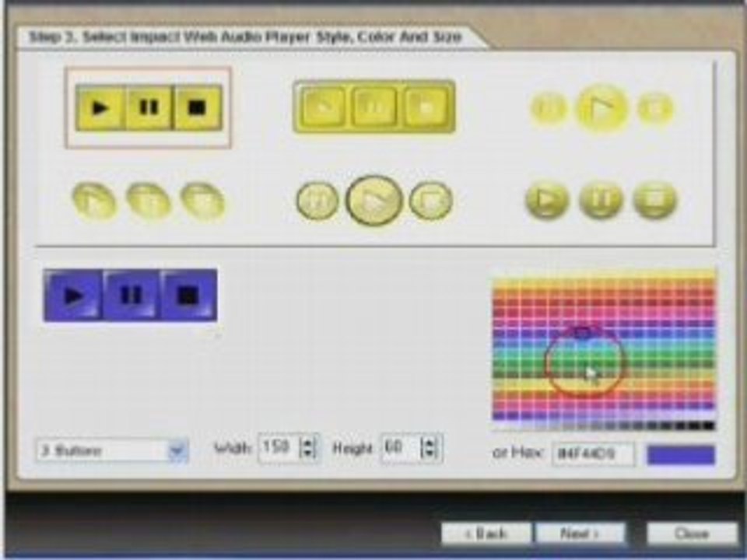The width and height of the screenshot is (747, 560).
Task: Select small stop circle in pale glowing style
Action: (655, 109)
